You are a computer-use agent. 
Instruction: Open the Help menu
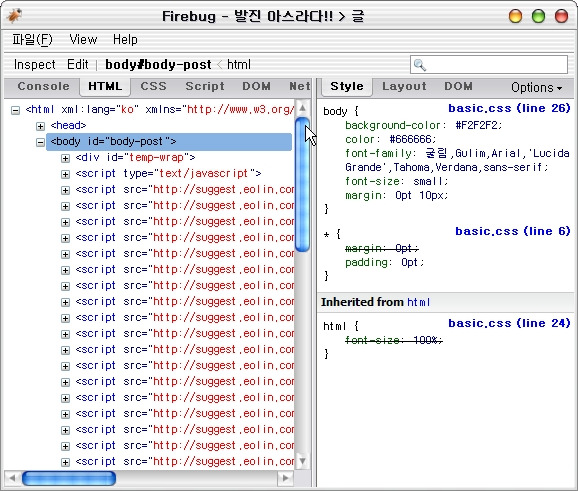coord(125,39)
